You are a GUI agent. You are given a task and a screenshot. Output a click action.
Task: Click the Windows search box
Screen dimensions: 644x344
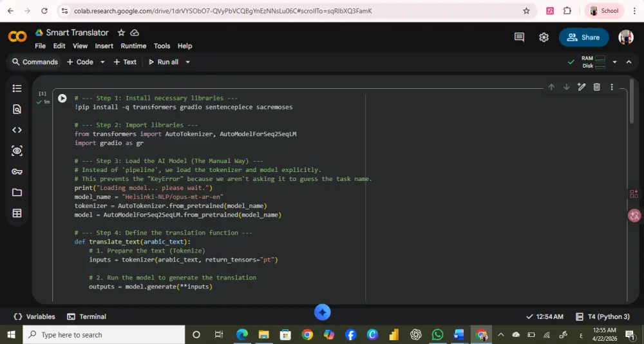(104, 335)
